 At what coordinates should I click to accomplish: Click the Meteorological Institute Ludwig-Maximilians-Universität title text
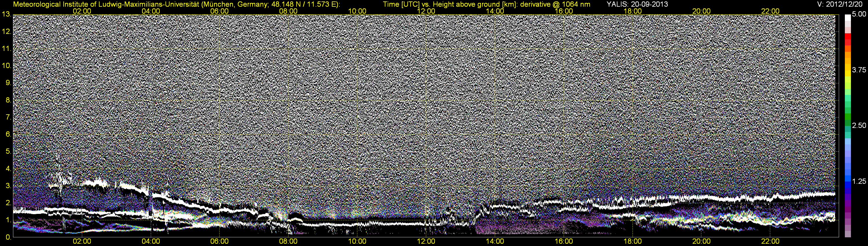pos(176,4)
